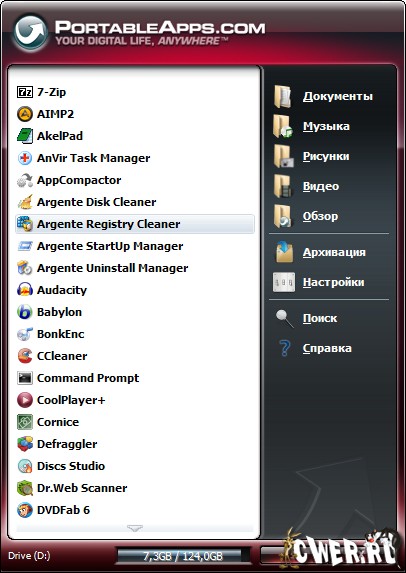This screenshot has width=406, height=573.
Task: Expand the app list with bottom arrow
Action: pos(135,528)
